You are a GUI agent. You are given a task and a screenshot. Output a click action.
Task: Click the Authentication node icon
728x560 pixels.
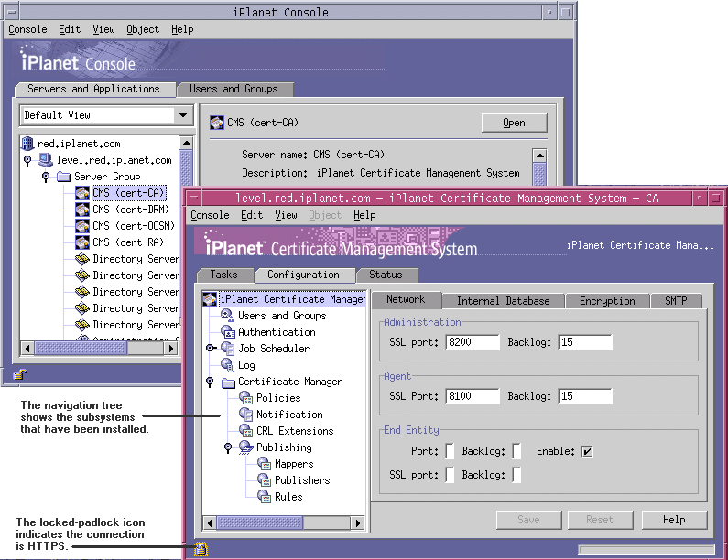[227, 332]
